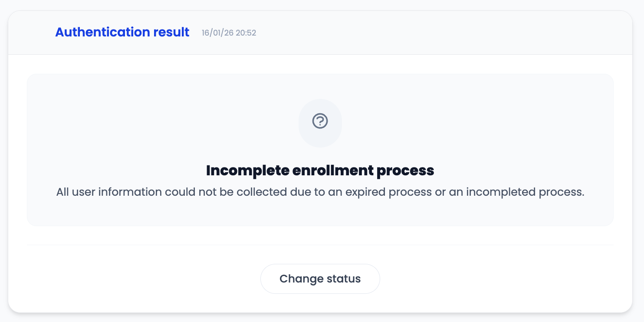Click the word Incomplete in the heading
This screenshot has width=644, height=322.
(241, 171)
